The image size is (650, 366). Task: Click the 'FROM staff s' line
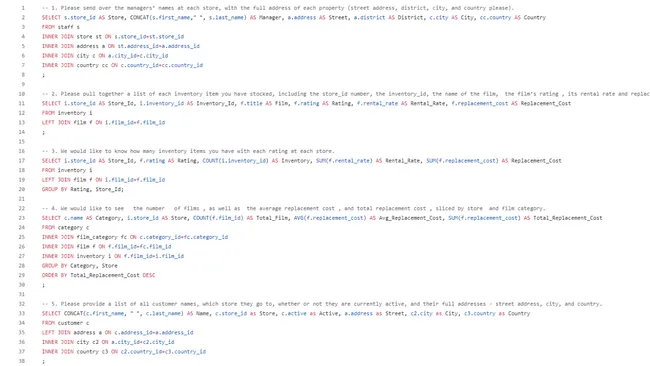pyautogui.click(x=61, y=27)
